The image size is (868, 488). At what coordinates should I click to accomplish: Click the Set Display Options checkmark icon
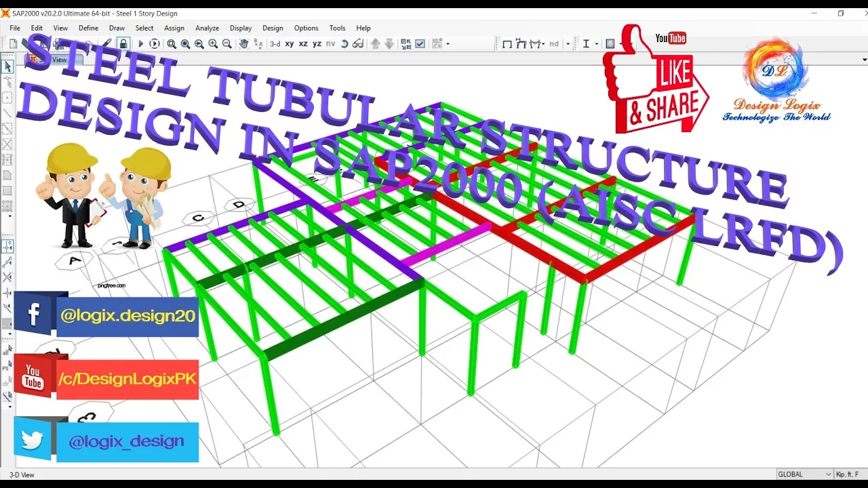(420, 44)
